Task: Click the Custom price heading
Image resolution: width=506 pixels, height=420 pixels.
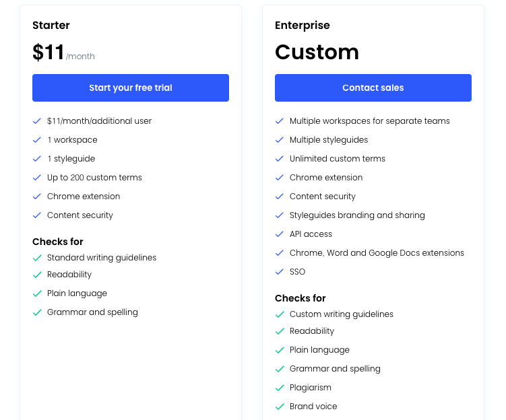Action: [x=317, y=53]
